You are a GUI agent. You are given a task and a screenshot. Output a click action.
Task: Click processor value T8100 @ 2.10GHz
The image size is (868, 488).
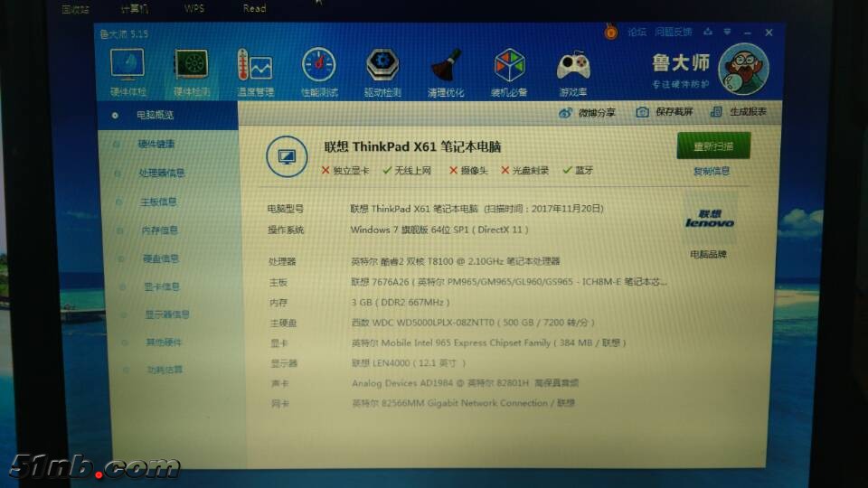(456, 261)
